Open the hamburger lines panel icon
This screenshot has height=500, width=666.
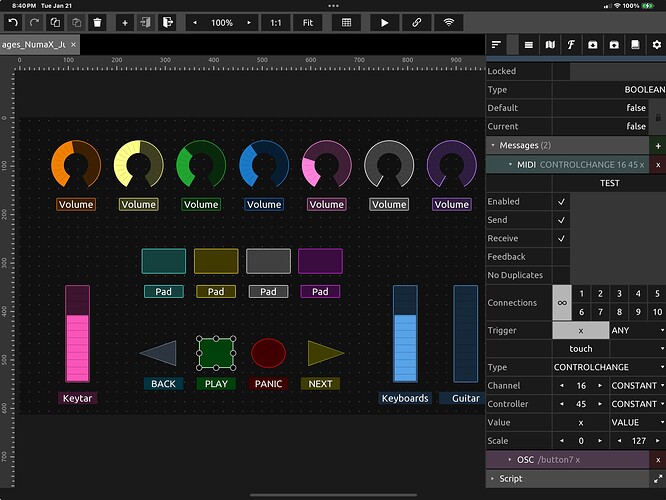[x=529, y=45]
